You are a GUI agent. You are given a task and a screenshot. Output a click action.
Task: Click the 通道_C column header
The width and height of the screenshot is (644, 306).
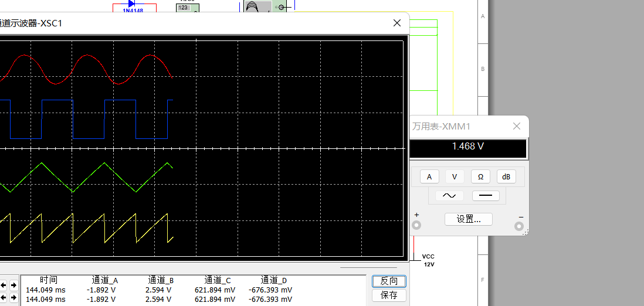point(218,281)
